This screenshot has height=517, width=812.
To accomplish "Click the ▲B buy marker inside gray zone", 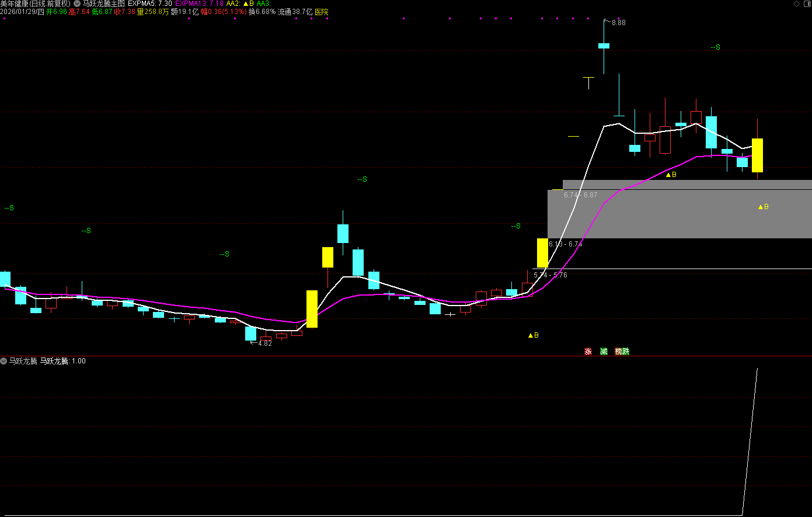I will coord(763,207).
